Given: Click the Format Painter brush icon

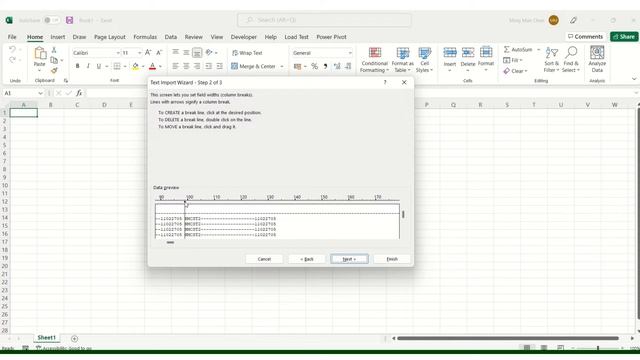Looking at the screenshot, I should [54, 71].
